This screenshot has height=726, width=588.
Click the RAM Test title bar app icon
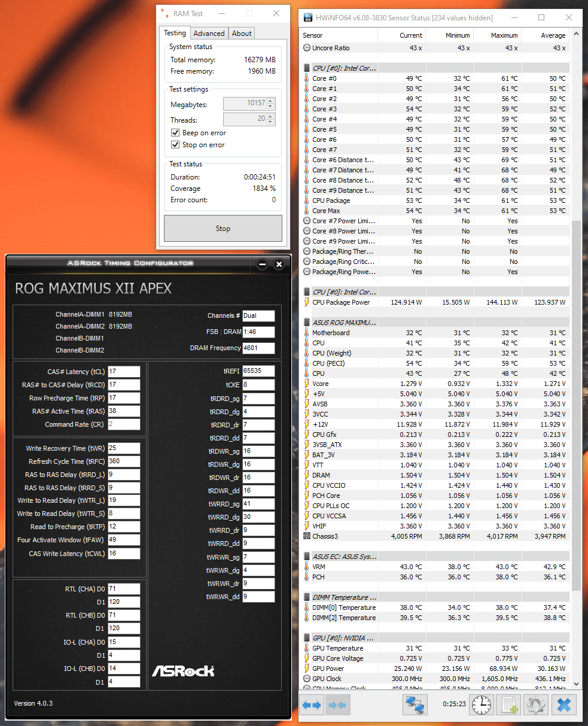pos(164,13)
